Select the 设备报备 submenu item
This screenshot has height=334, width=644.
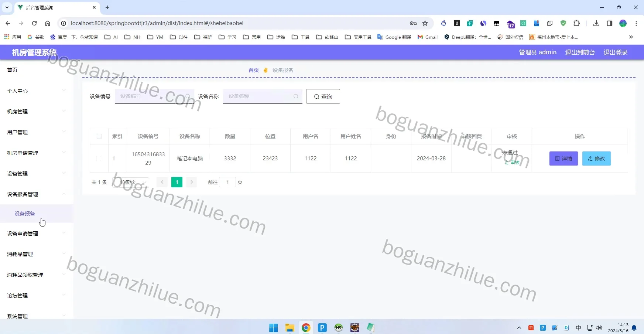click(37, 214)
